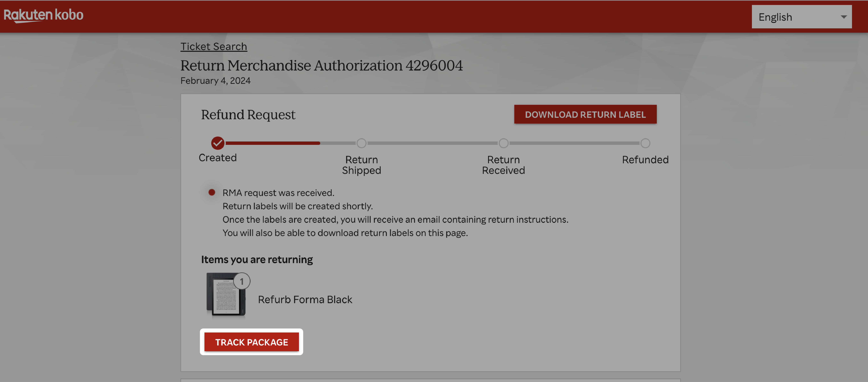Click the Return Merchandise Authorization heading
This screenshot has width=868, height=382.
pos(321,65)
